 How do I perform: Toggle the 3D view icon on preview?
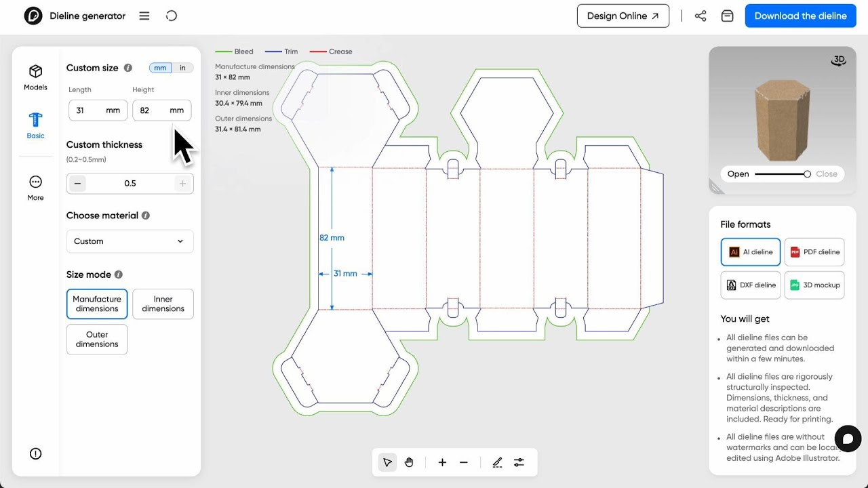[838, 61]
